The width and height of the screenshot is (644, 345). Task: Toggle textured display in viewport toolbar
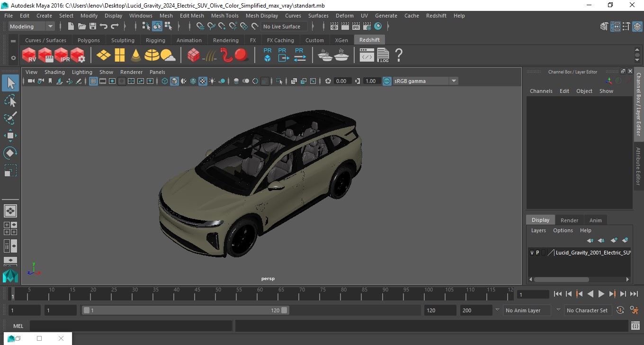203,81
